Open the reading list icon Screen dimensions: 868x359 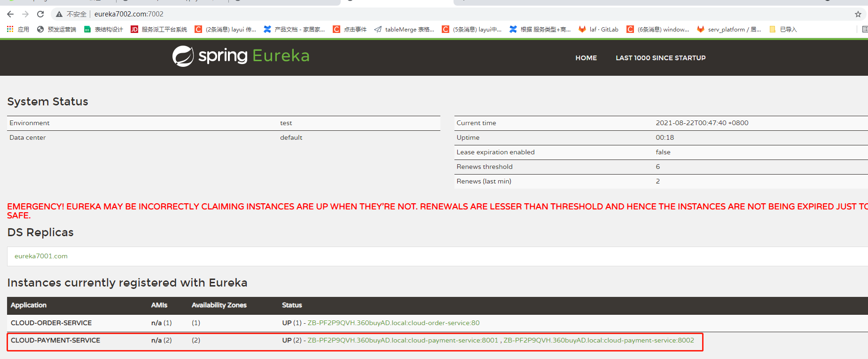pos(865,29)
